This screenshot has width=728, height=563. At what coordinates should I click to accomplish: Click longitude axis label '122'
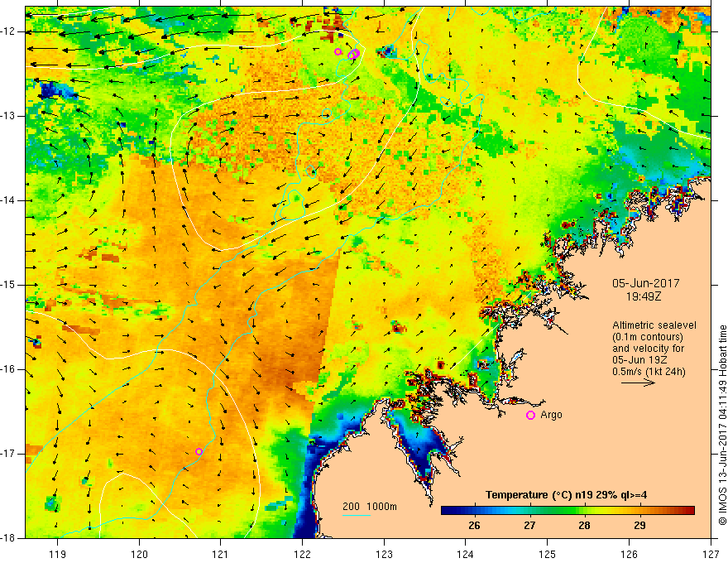tap(302, 554)
